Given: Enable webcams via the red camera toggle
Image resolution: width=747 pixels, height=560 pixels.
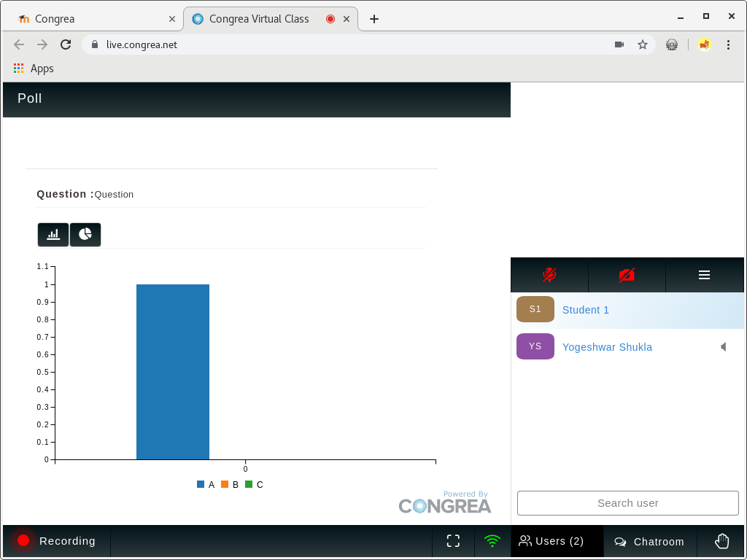Looking at the screenshot, I should click(x=627, y=275).
